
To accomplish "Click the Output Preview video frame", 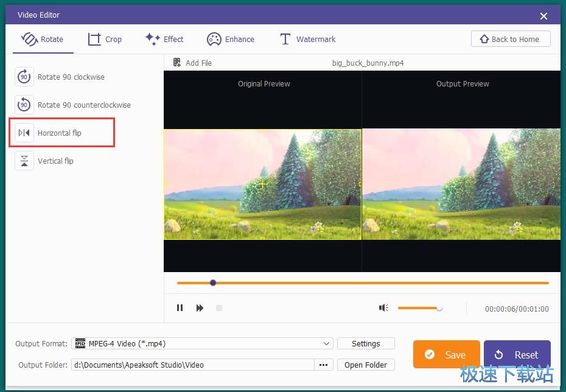I will pyautogui.click(x=461, y=184).
